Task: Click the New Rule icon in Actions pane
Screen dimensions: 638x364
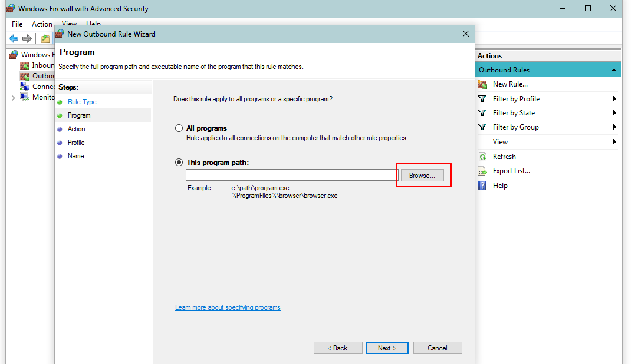Action: 484,84
